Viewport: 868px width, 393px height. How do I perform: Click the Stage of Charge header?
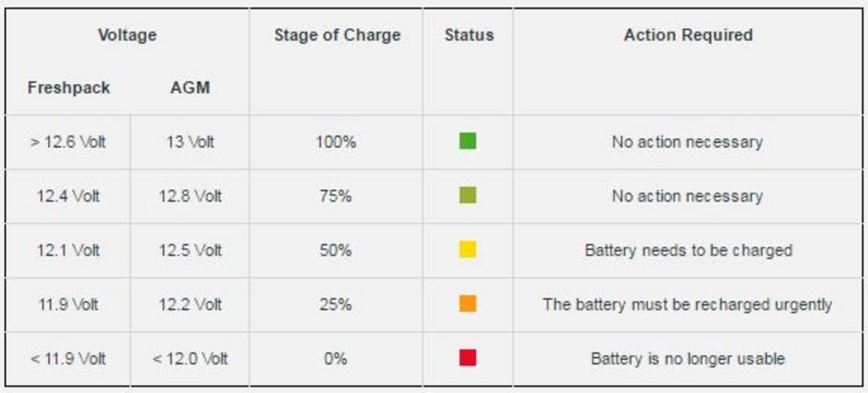point(337,35)
